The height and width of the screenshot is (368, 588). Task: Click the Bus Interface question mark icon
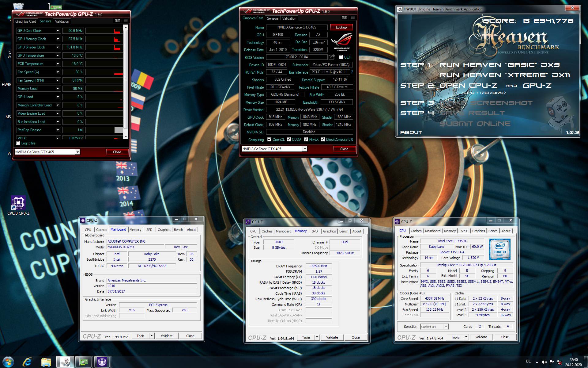click(x=352, y=72)
